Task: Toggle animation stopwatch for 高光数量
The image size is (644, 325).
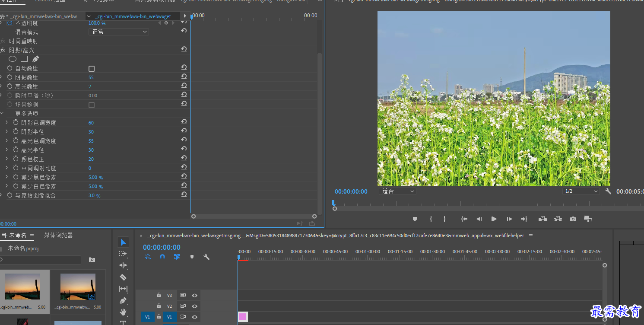Action: (x=10, y=86)
